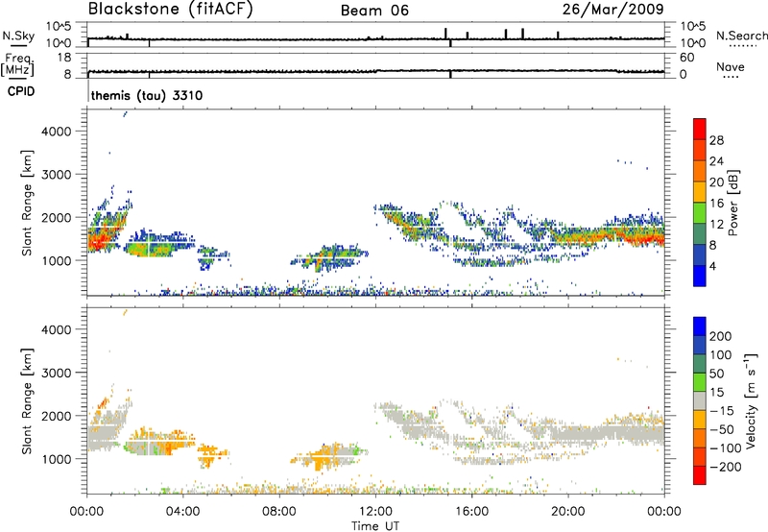Click the 'N.Search' label
The height and width of the screenshot is (532, 768).
click(x=741, y=36)
